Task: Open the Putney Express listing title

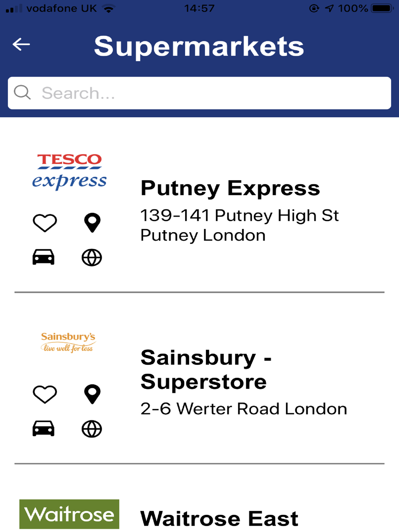Action: 230,188
